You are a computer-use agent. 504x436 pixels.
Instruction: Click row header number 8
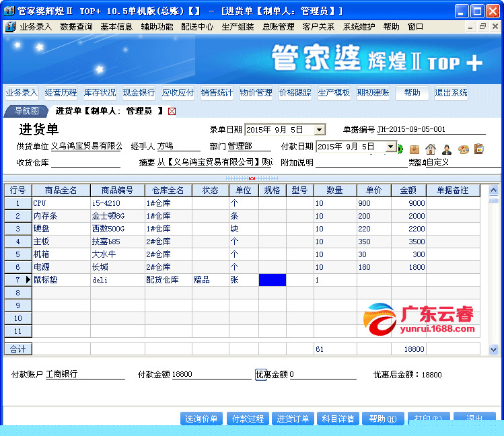tap(18, 293)
